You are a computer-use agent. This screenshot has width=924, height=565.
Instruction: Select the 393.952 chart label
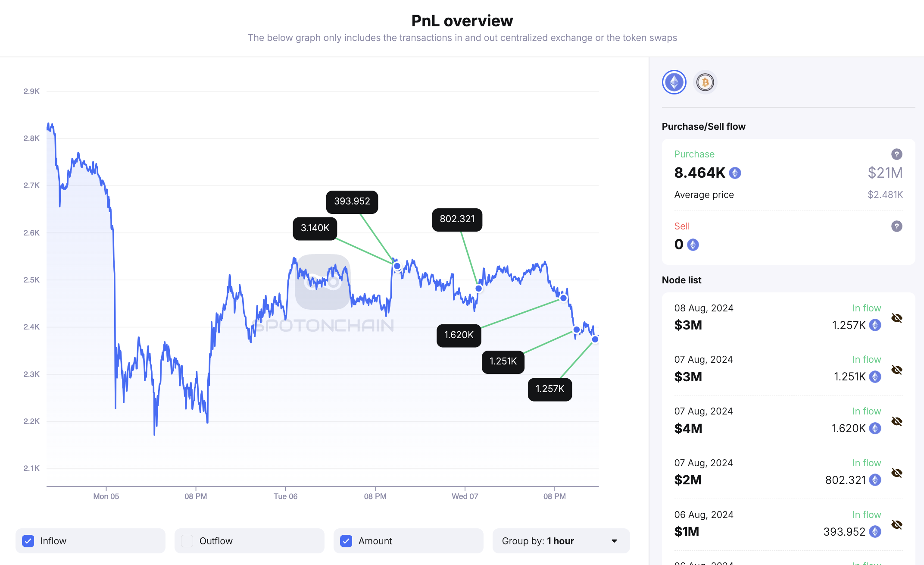tap(352, 201)
